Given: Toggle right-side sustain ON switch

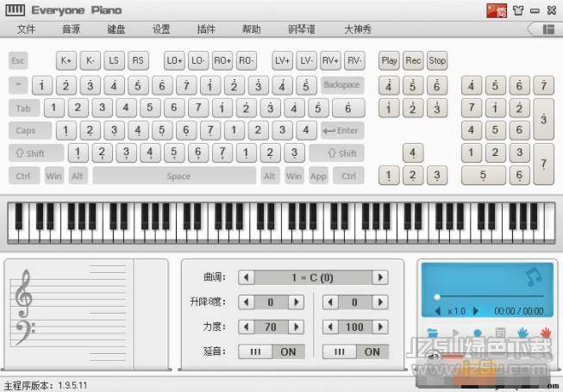Looking at the screenshot, I should (372, 352).
